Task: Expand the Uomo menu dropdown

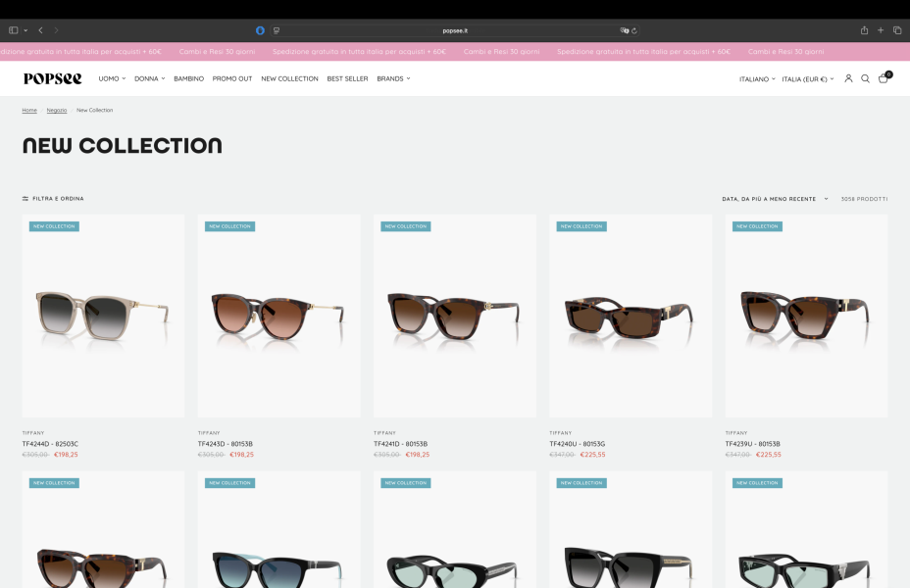Action: coord(112,78)
